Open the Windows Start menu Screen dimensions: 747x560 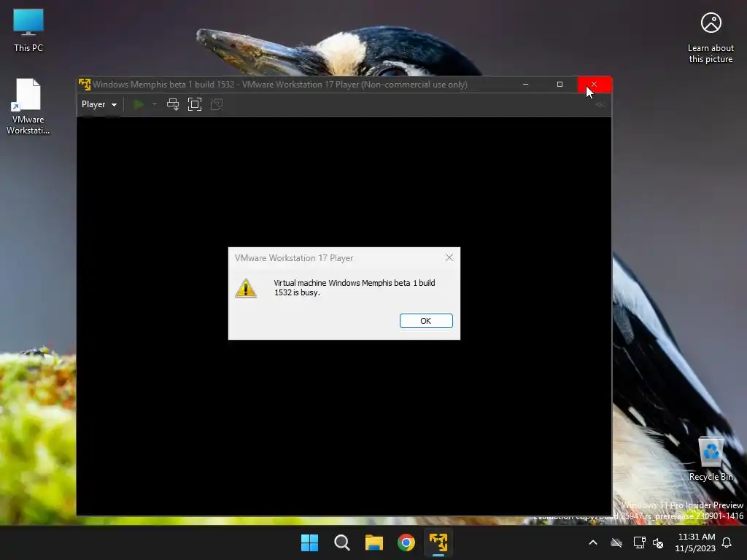pyautogui.click(x=309, y=542)
